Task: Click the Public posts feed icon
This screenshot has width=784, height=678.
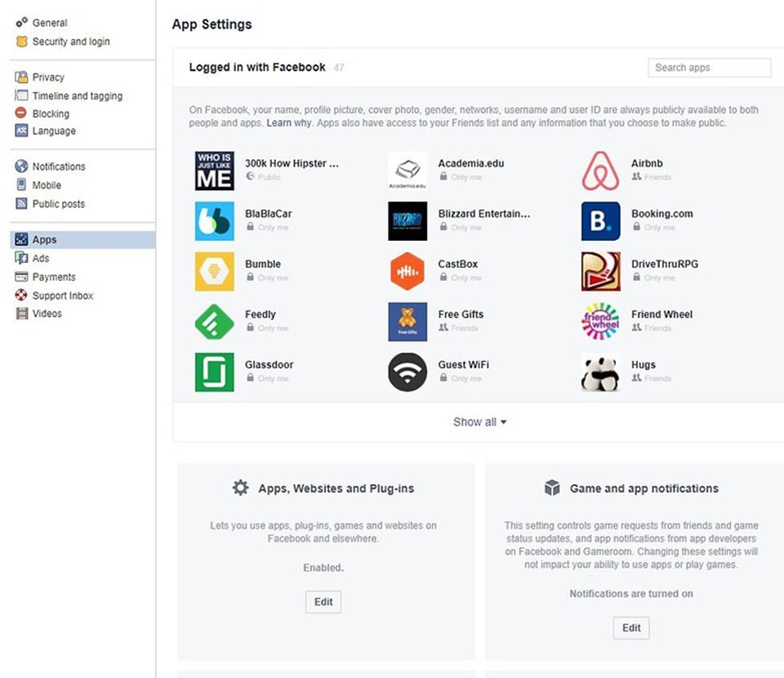Action: pos(21,203)
